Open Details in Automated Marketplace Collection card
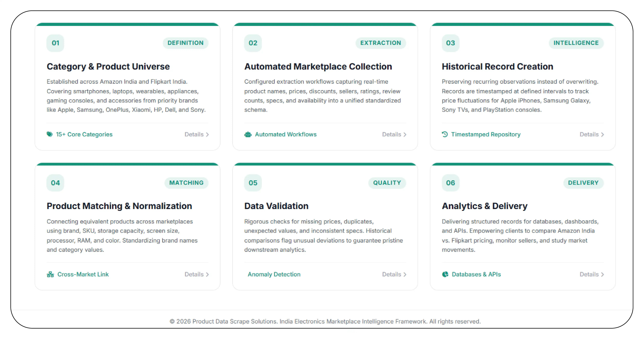The height and width of the screenshot is (339, 644). [394, 134]
